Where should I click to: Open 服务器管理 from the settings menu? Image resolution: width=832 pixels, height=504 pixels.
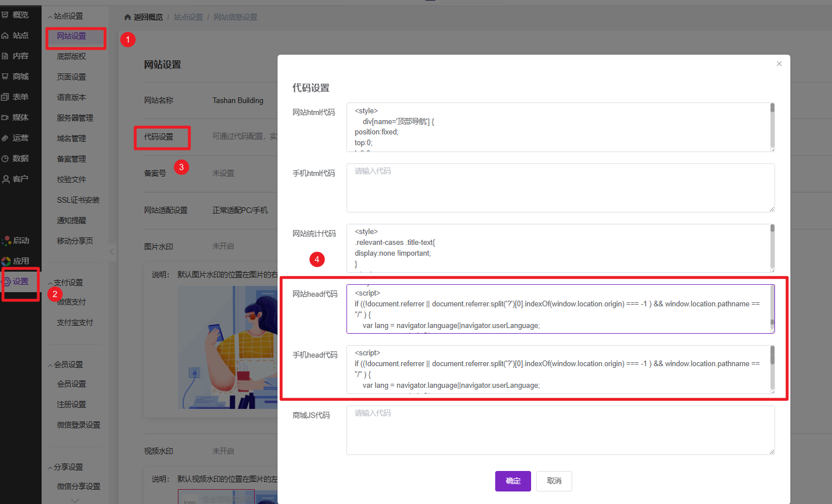coord(75,118)
